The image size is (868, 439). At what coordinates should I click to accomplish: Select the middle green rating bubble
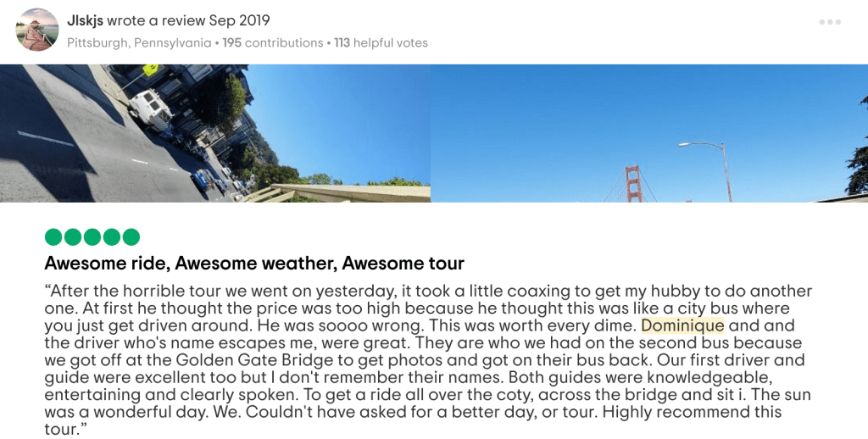(x=92, y=237)
